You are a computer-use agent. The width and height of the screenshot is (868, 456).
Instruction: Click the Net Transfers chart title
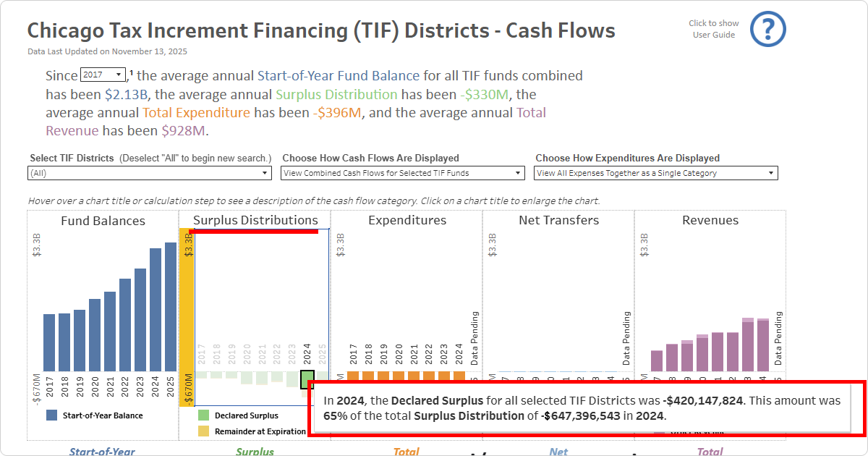click(558, 220)
